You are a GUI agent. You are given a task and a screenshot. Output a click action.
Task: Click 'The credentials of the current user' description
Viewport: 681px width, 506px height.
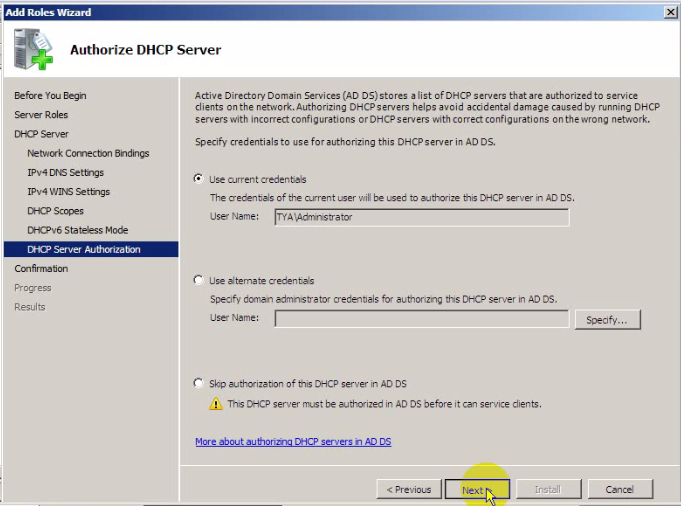[x=392, y=198]
